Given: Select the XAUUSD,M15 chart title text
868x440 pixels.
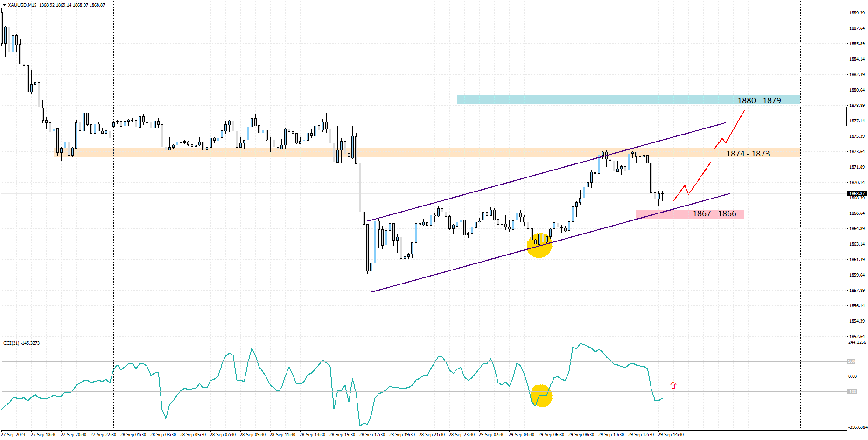Looking at the screenshot, I should (22, 5).
